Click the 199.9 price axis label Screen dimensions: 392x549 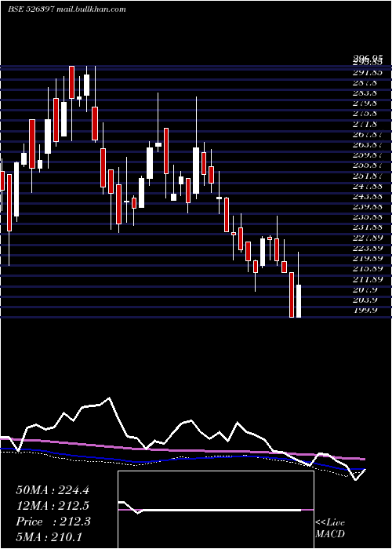coord(365,311)
